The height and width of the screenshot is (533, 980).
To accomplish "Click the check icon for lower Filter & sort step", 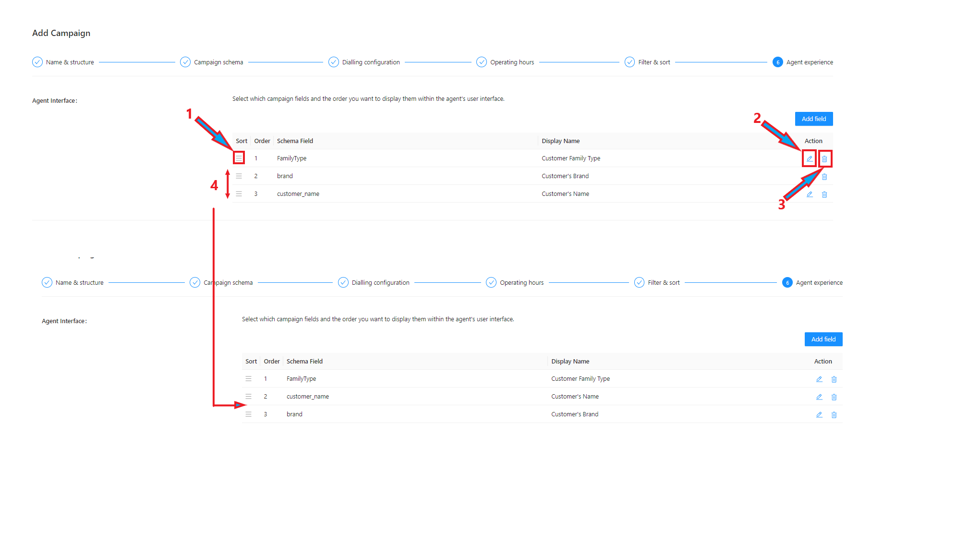I will [x=639, y=282].
